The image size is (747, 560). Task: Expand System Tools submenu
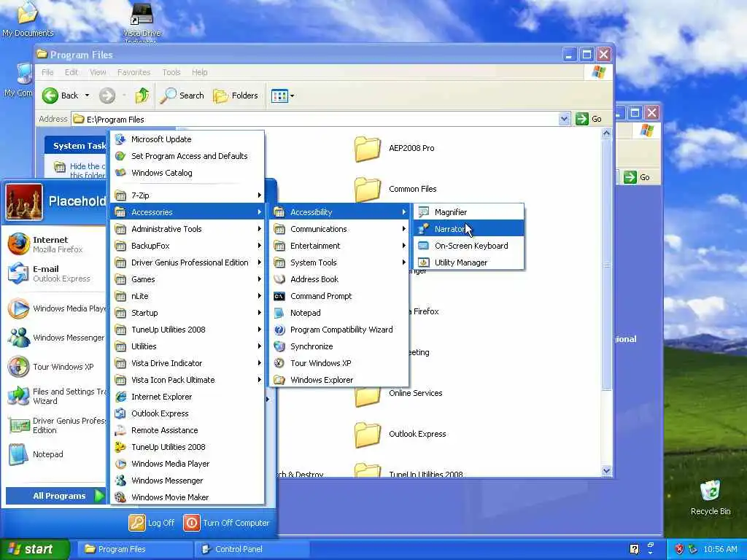point(340,262)
